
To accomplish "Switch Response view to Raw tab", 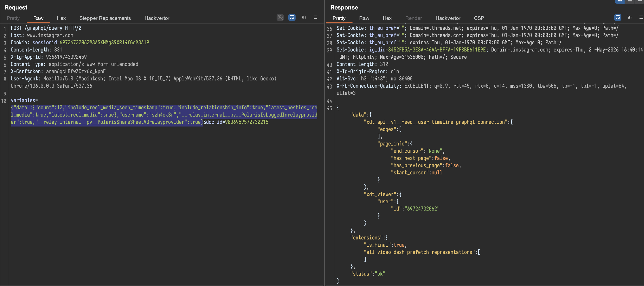I will click(364, 18).
